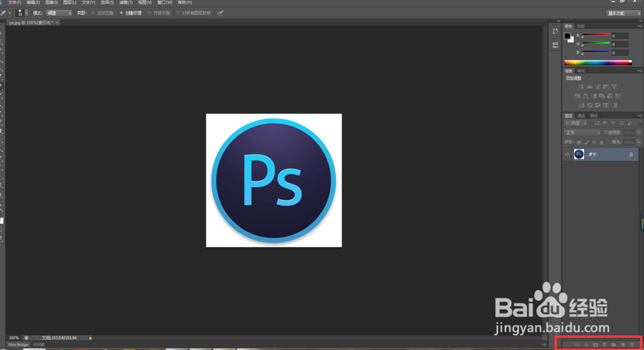This screenshot has height=350, width=644.
Task: Click the red R color slider
Action: (x=596, y=35)
